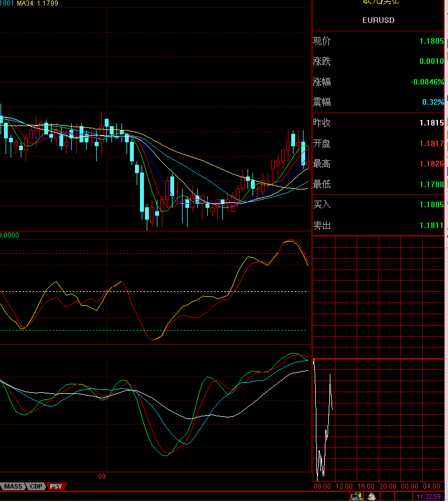Click the 震幅 amplitude value 0.32%
This screenshot has width=448, height=502.
433,102
